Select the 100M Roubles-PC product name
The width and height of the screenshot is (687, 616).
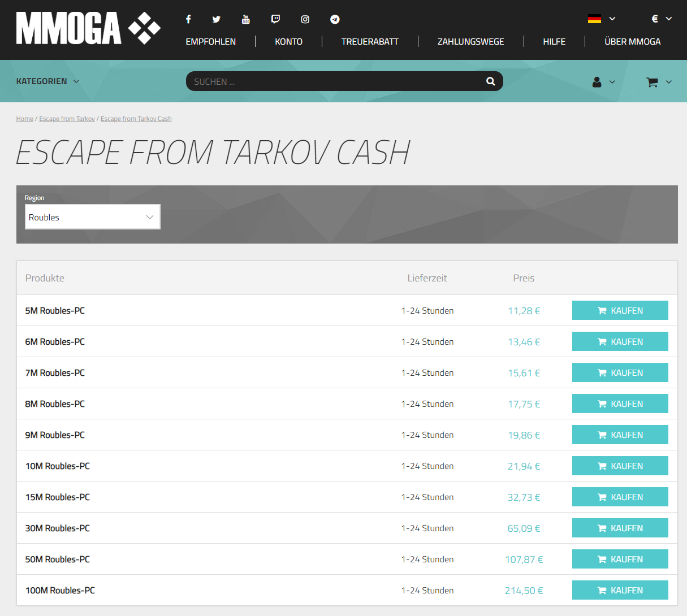point(60,590)
